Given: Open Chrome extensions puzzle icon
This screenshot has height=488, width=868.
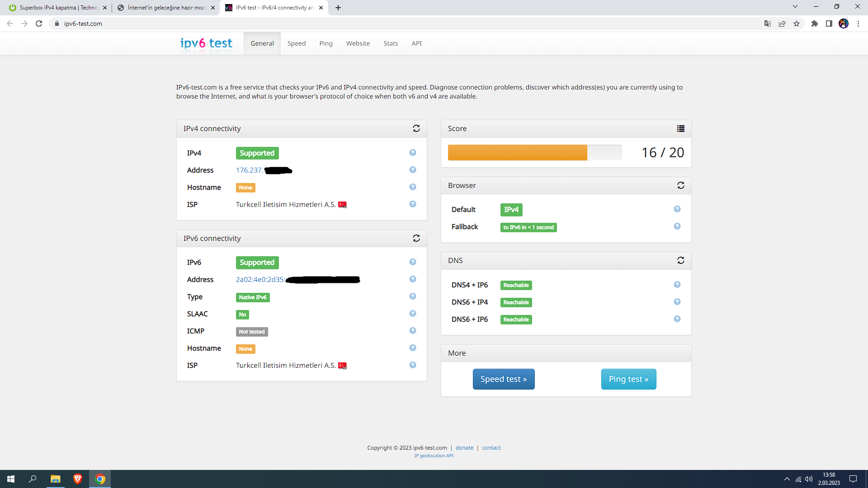Looking at the screenshot, I should [815, 23].
